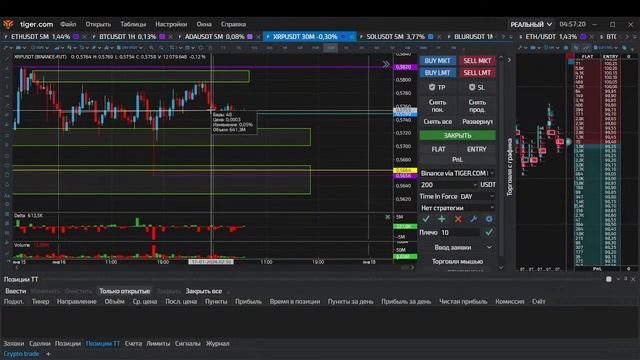Toggle the SL stop-loss shield option
The image size is (640, 360).
[x=477, y=87]
